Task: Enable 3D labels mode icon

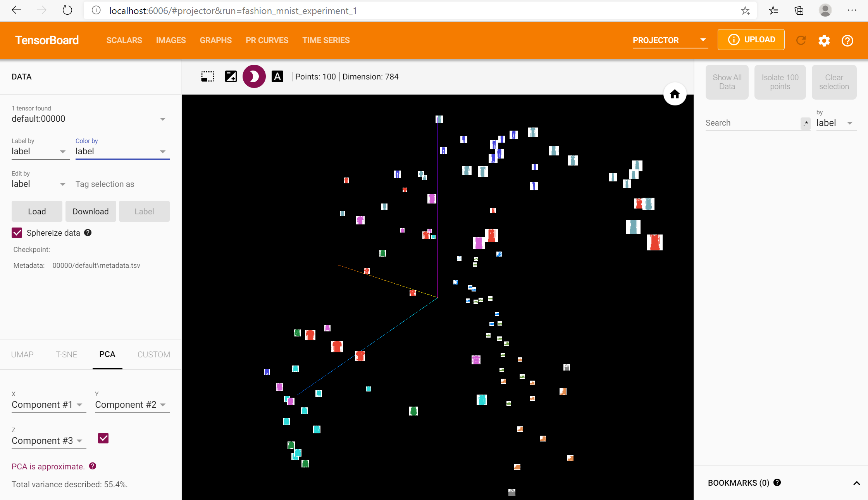Action: [277, 76]
